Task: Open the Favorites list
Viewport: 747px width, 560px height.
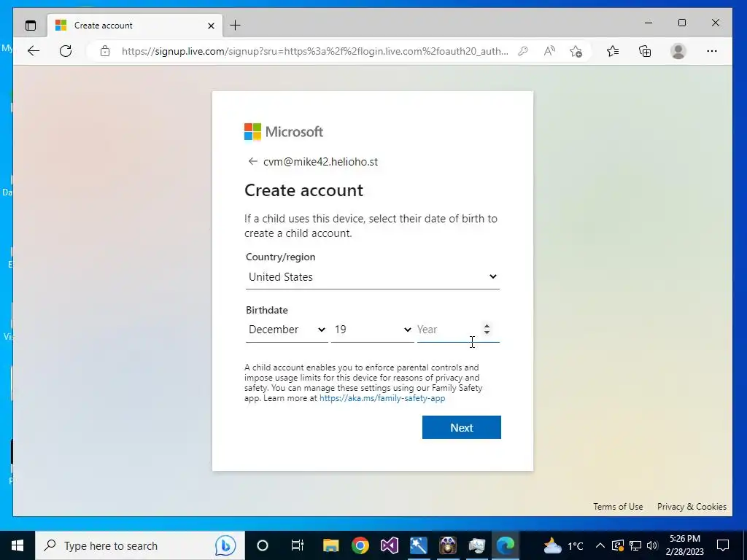Action: 613,51
